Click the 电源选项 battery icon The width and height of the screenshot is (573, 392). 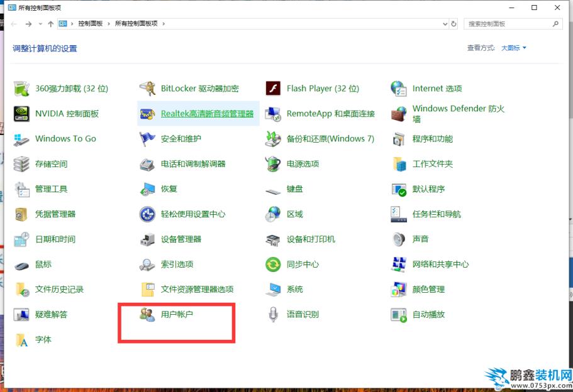(273, 164)
